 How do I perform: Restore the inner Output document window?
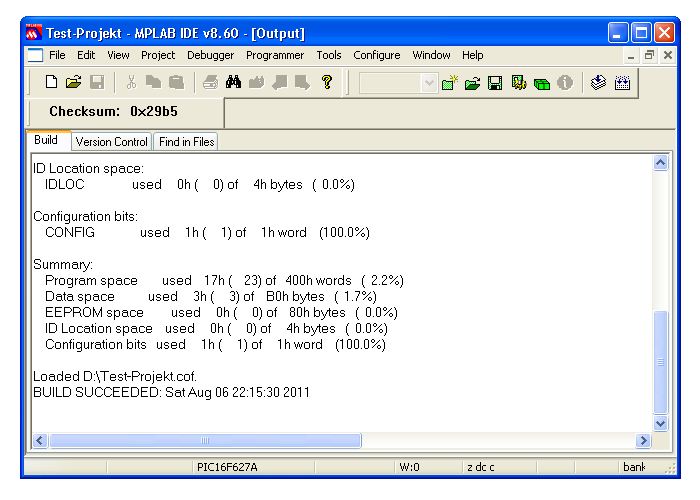tap(649, 55)
